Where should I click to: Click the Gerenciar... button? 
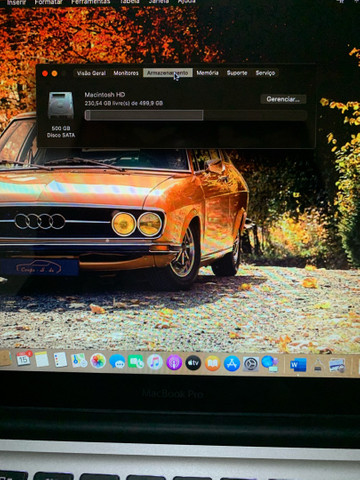tap(283, 99)
